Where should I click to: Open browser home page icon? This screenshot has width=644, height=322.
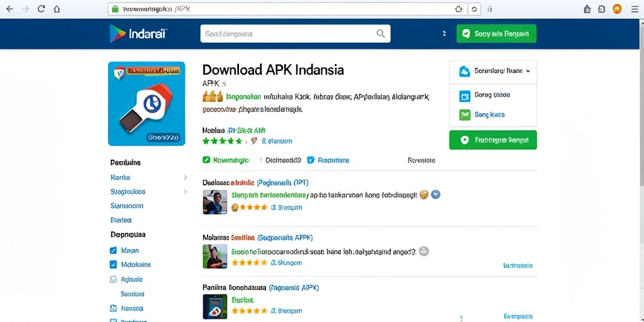tap(57, 9)
